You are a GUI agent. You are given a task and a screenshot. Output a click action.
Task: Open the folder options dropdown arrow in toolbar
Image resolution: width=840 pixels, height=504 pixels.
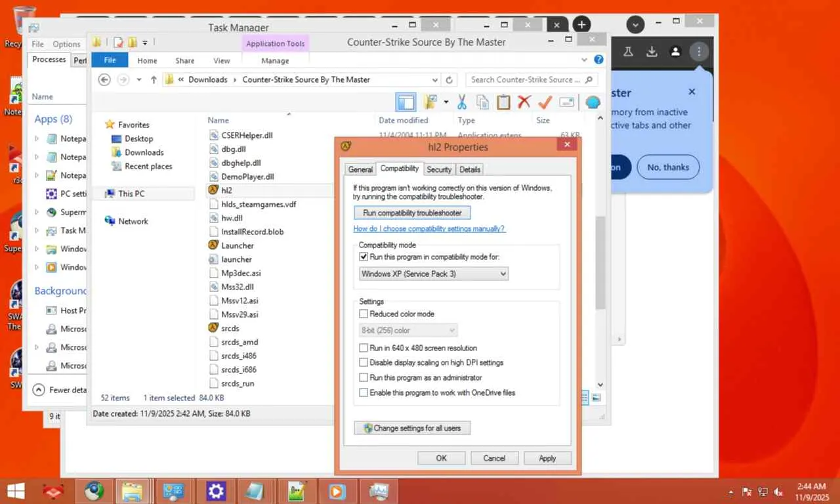446,102
